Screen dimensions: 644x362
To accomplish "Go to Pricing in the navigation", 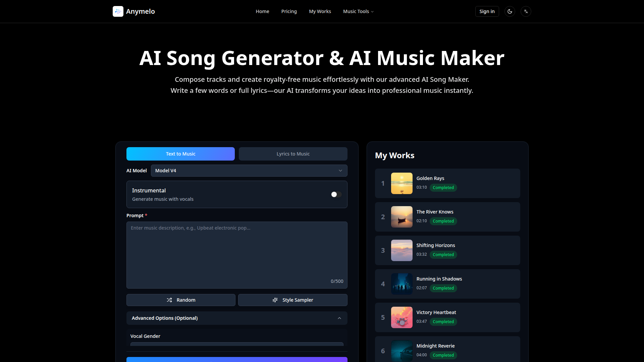I will pos(289,11).
